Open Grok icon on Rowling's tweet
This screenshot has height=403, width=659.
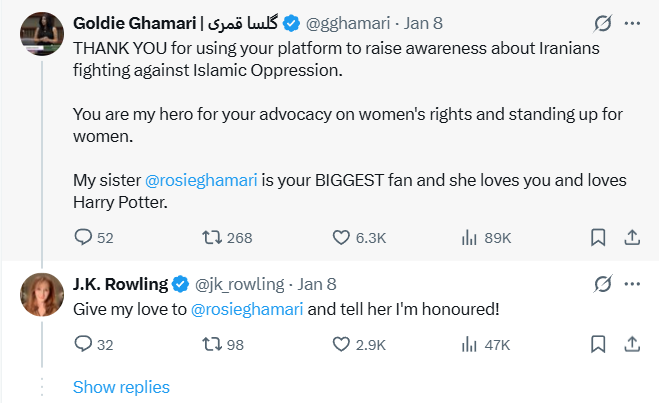click(602, 284)
